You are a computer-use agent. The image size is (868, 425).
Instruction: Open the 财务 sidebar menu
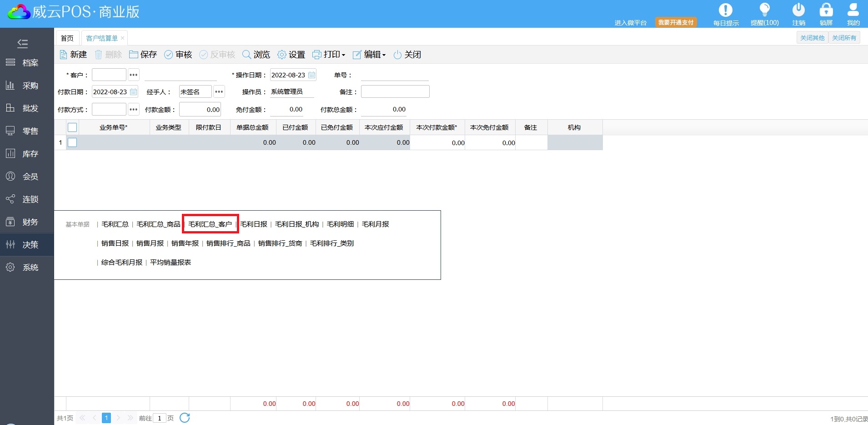[x=27, y=222]
